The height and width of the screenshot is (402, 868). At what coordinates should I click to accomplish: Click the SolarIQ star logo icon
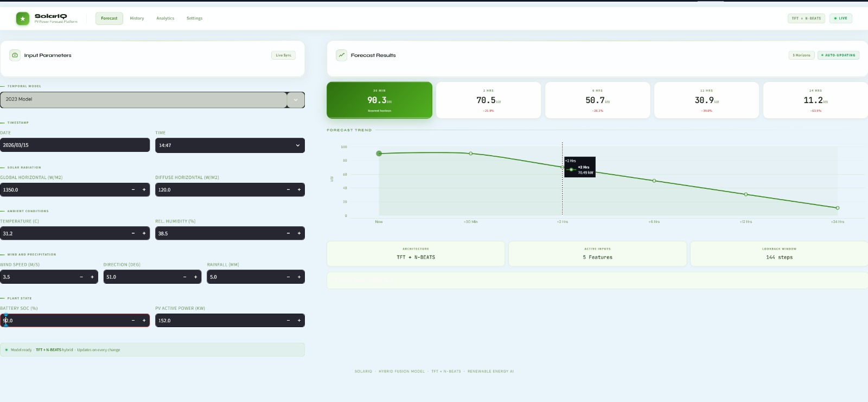tap(22, 19)
